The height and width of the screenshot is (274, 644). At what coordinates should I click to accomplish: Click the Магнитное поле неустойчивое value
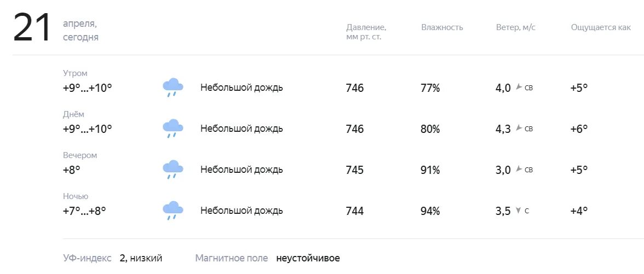(x=308, y=258)
